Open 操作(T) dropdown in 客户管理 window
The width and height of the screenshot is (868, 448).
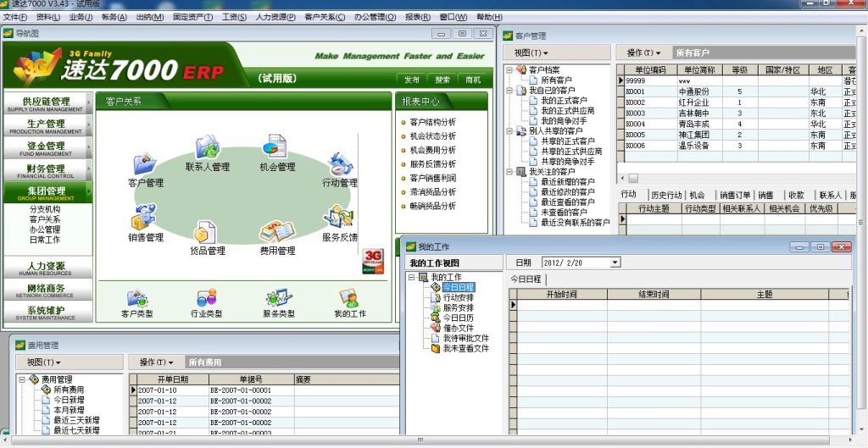point(644,53)
